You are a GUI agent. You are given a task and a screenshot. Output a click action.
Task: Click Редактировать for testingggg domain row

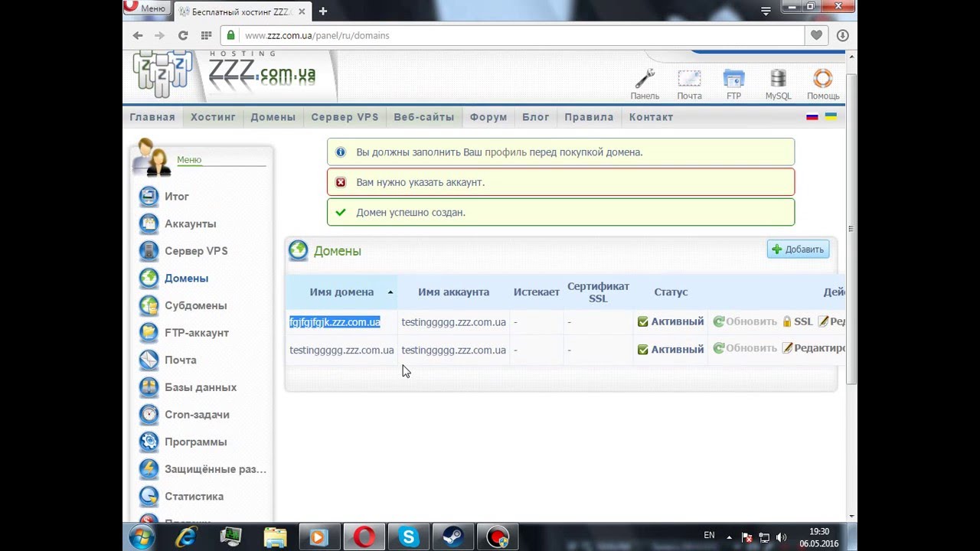click(x=814, y=348)
